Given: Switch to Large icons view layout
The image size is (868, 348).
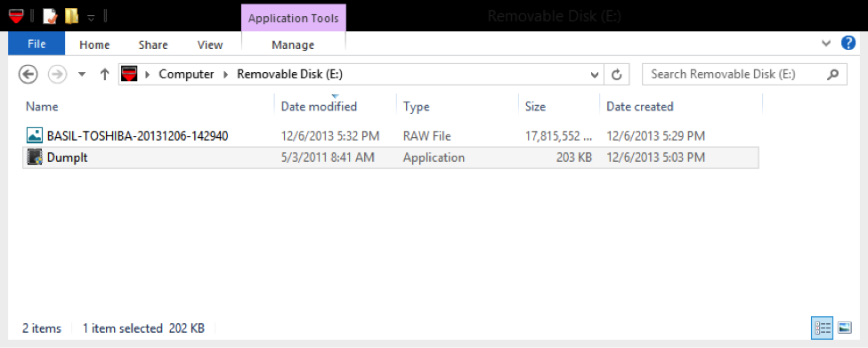Looking at the screenshot, I should 844,328.
